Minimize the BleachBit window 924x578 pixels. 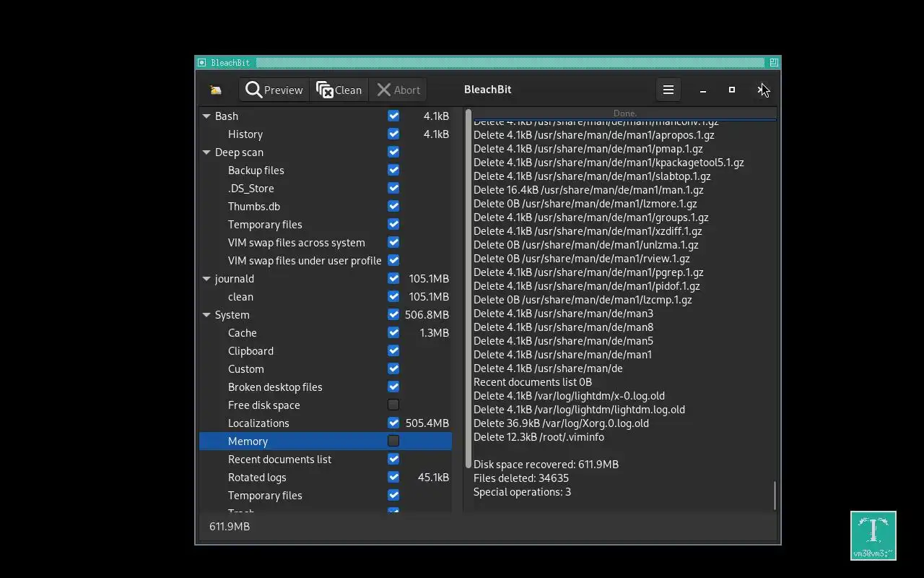(703, 90)
